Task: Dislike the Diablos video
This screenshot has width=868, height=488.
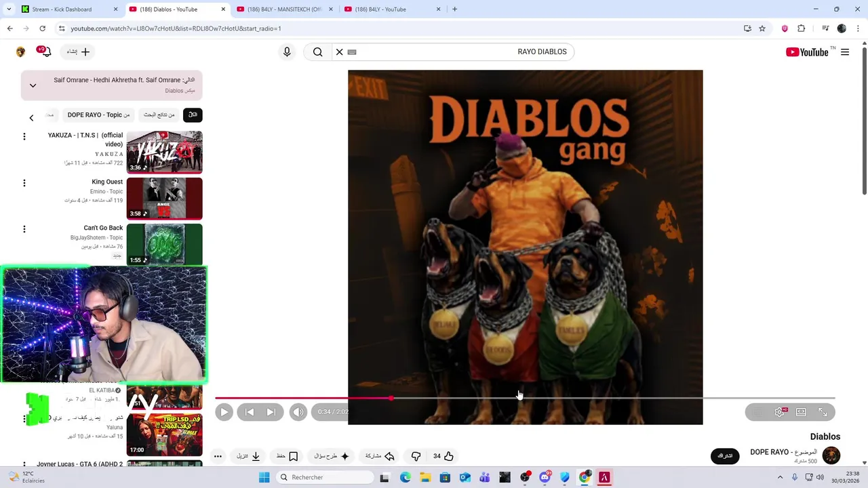Action: [416, 456]
